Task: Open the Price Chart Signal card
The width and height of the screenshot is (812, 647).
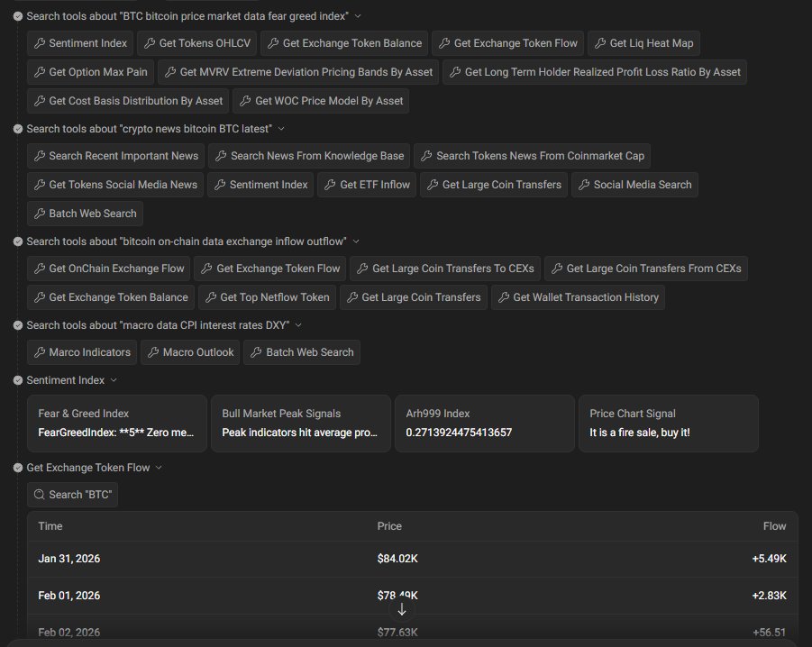Action: coord(669,424)
